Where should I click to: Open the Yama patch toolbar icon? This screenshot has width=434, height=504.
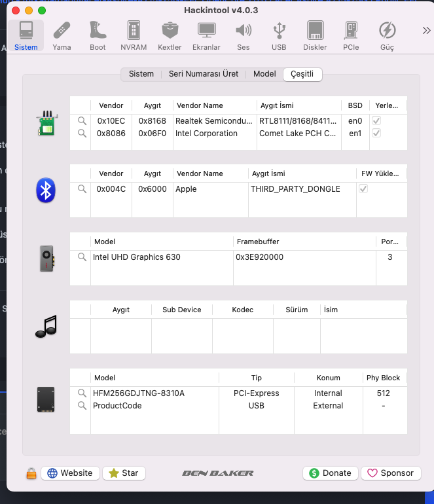(x=62, y=35)
